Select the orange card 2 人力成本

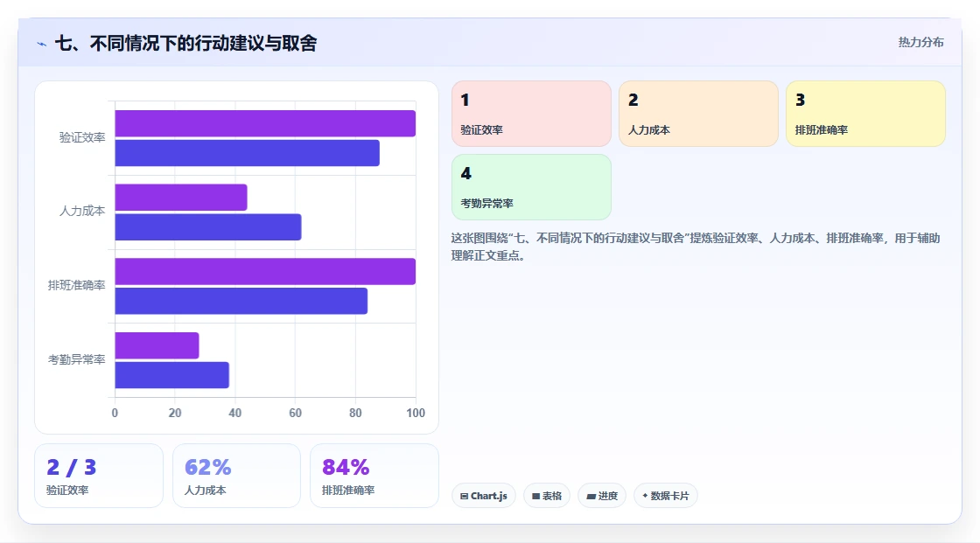coord(698,114)
